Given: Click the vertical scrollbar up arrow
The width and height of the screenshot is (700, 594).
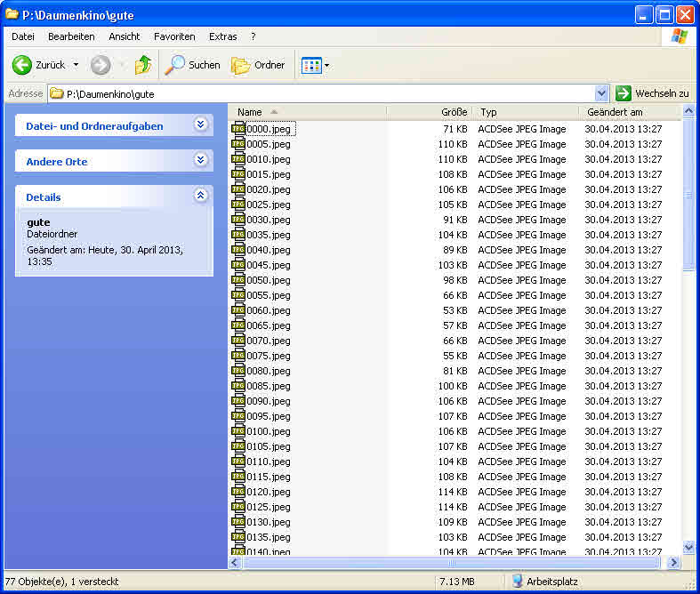Looking at the screenshot, I should click(688, 110).
